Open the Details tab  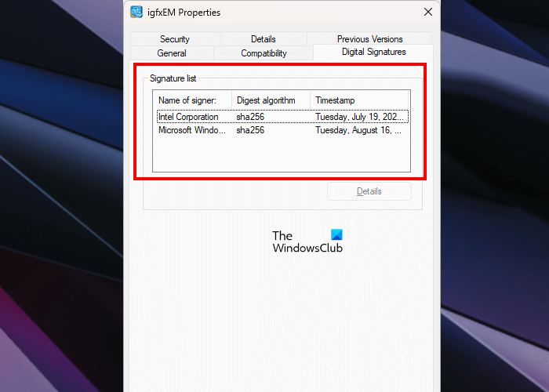coord(264,39)
